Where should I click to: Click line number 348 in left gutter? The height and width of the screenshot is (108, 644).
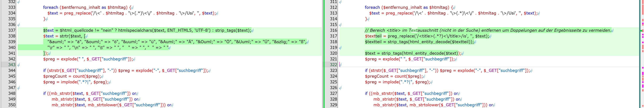pyautogui.click(x=12, y=93)
